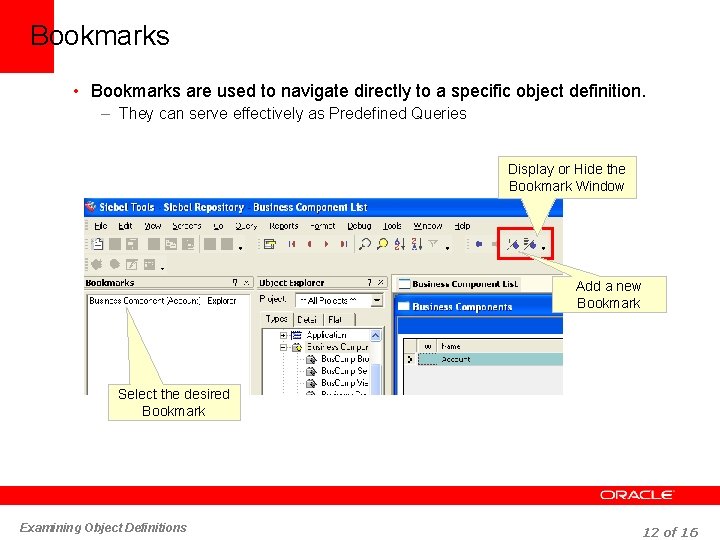720x540 pixels.
Task: Open the Window menu
Action: pyautogui.click(x=428, y=226)
